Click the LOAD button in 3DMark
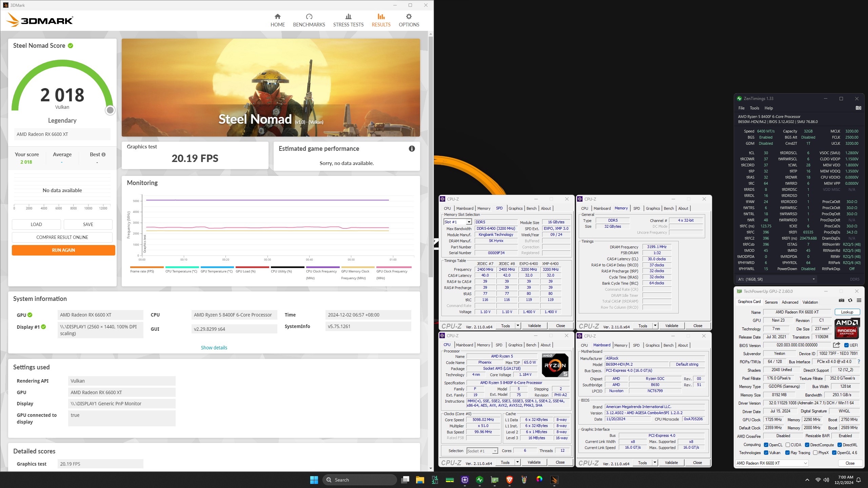868x488 pixels. (x=36, y=224)
